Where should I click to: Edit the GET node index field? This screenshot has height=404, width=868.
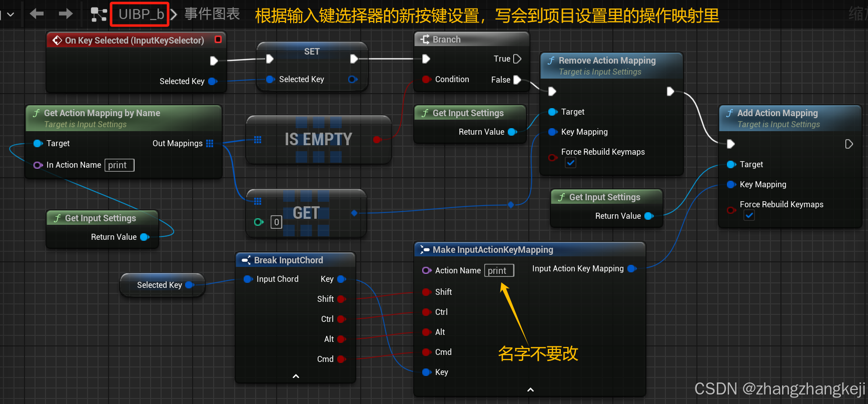click(276, 222)
